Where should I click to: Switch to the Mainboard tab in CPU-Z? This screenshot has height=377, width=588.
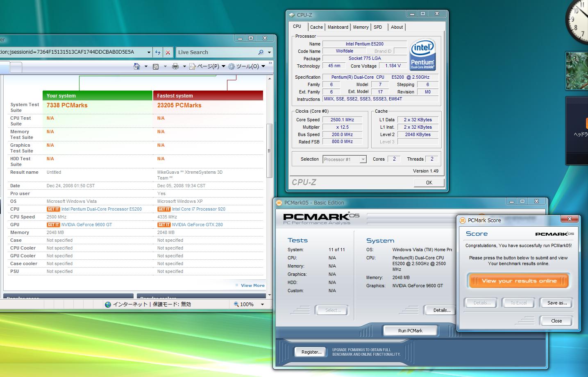click(338, 27)
